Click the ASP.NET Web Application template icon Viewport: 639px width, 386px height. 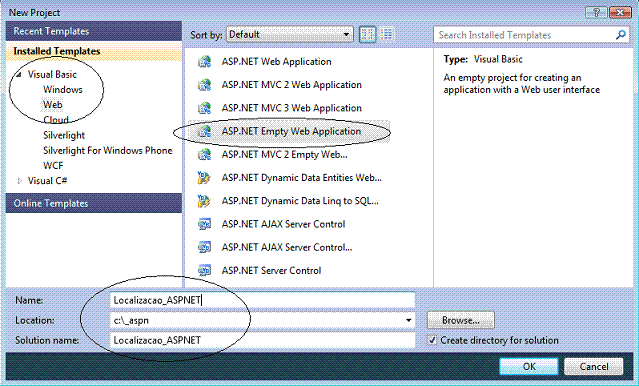(204, 62)
